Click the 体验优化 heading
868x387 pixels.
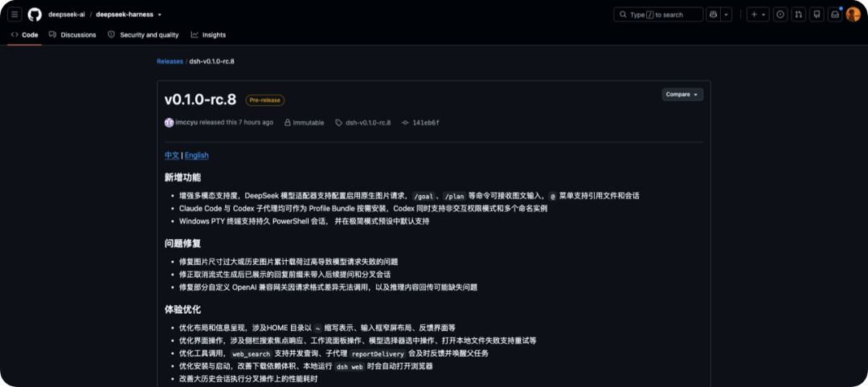pos(182,309)
